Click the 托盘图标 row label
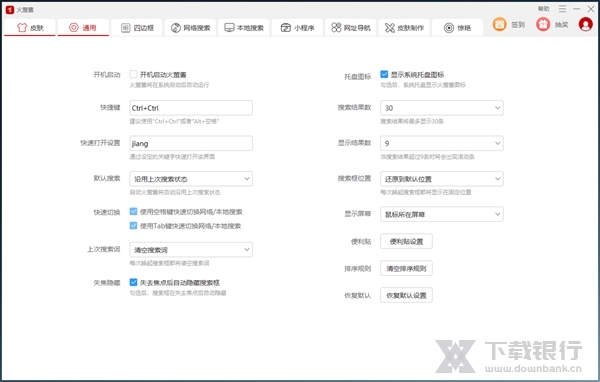 click(358, 77)
